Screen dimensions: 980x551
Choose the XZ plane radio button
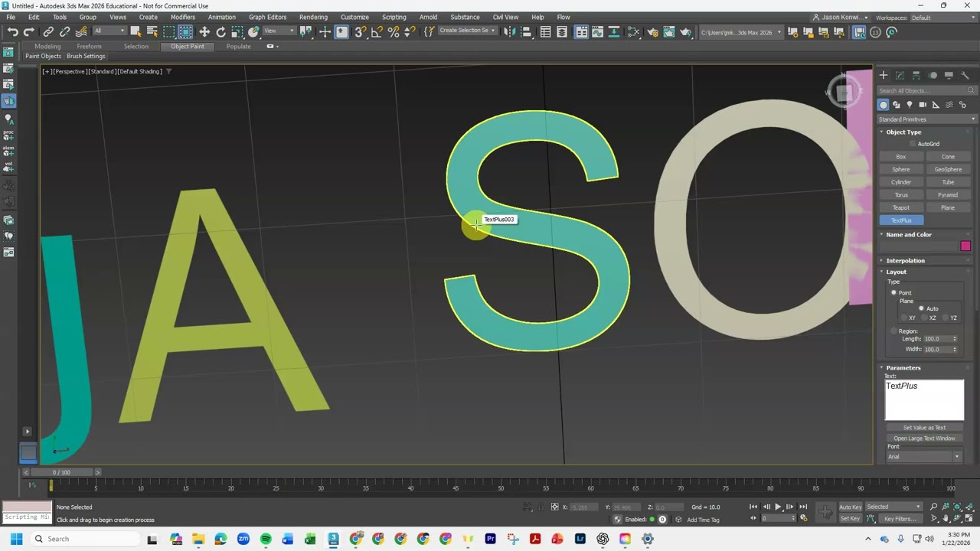pyautogui.click(x=924, y=318)
